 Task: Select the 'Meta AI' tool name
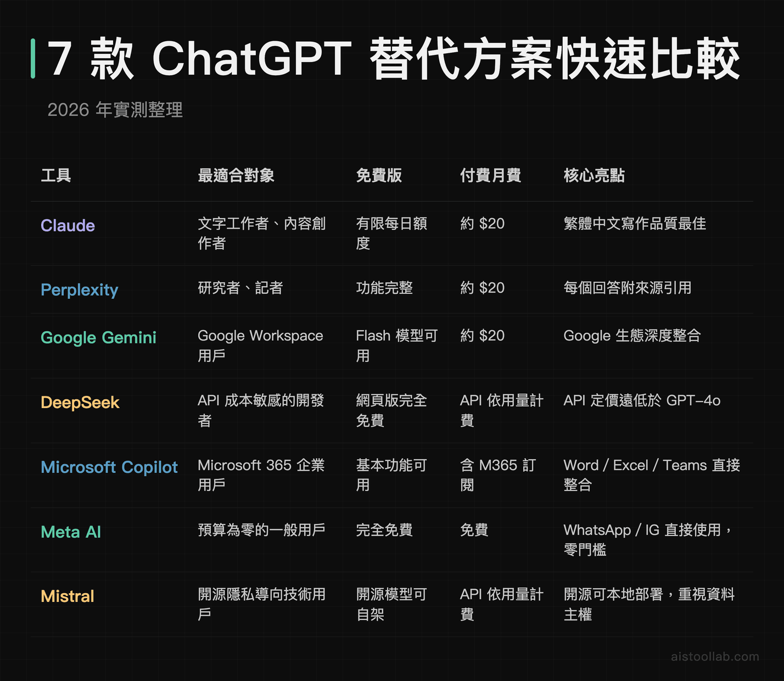point(71,532)
